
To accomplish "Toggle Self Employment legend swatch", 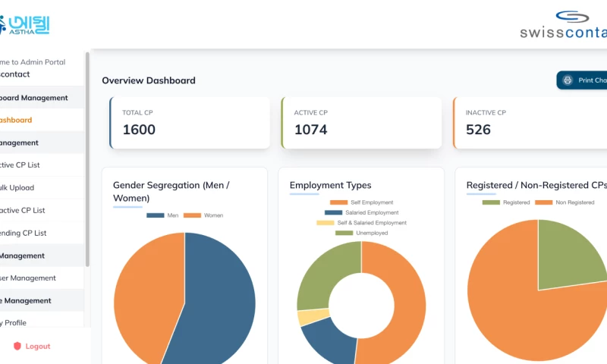I will 338,202.
